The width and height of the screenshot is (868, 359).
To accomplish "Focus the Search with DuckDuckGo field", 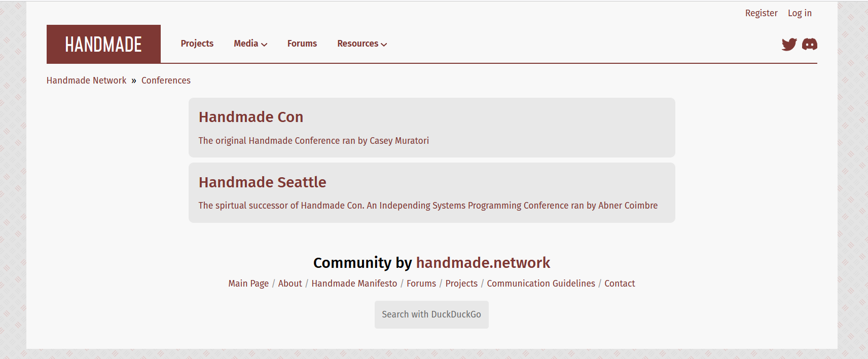I will point(431,314).
